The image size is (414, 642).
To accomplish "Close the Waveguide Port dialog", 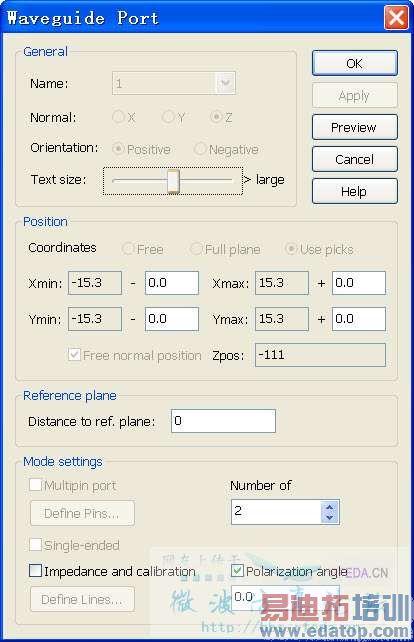I will pos(396,18).
